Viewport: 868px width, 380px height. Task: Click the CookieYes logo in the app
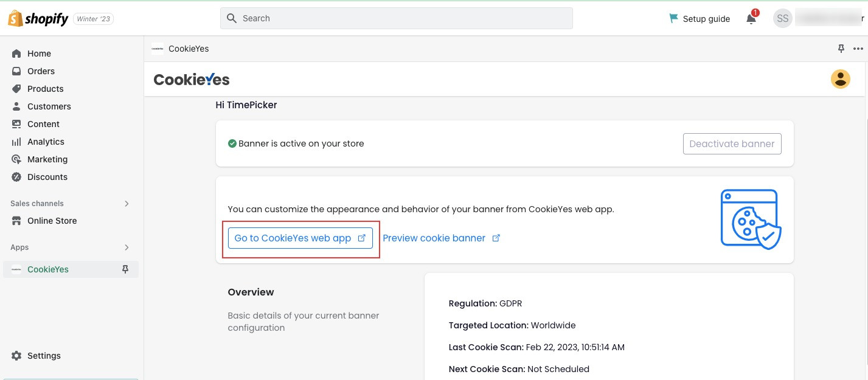click(x=192, y=80)
